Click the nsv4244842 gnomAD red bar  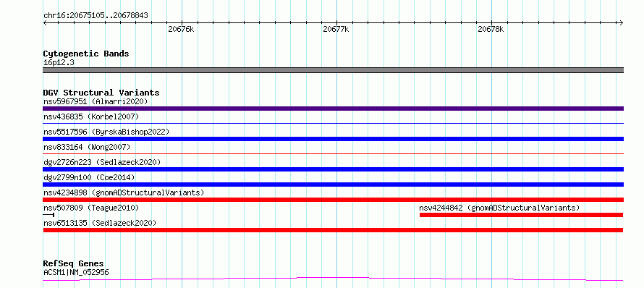(521, 215)
